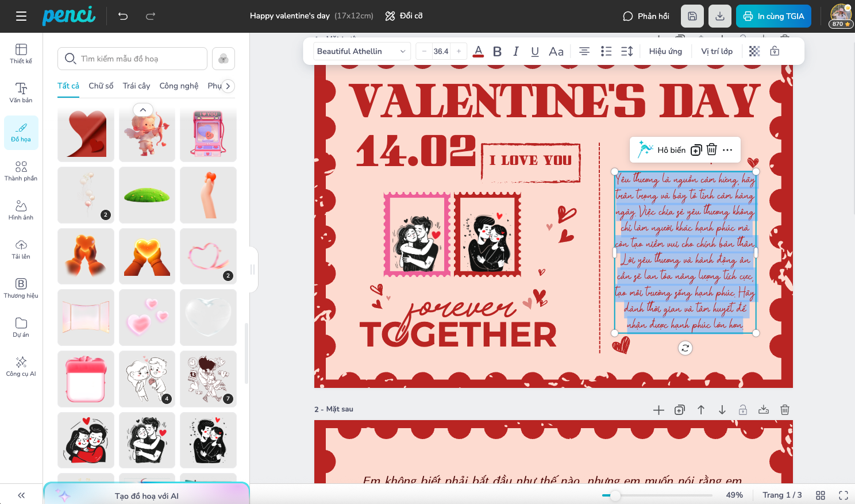The width and height of the screenshot is (855, 504).
Task: Open the transparency checkerboard icon
Action: pyautogui.click(x=754, y=51)
